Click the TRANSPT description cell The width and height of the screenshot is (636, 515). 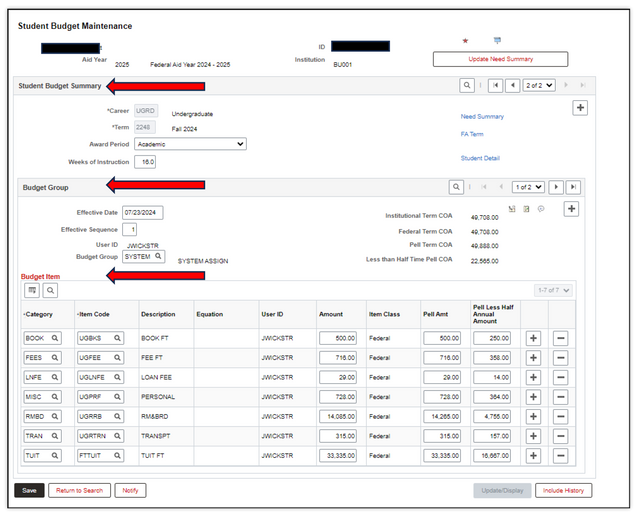156,436
